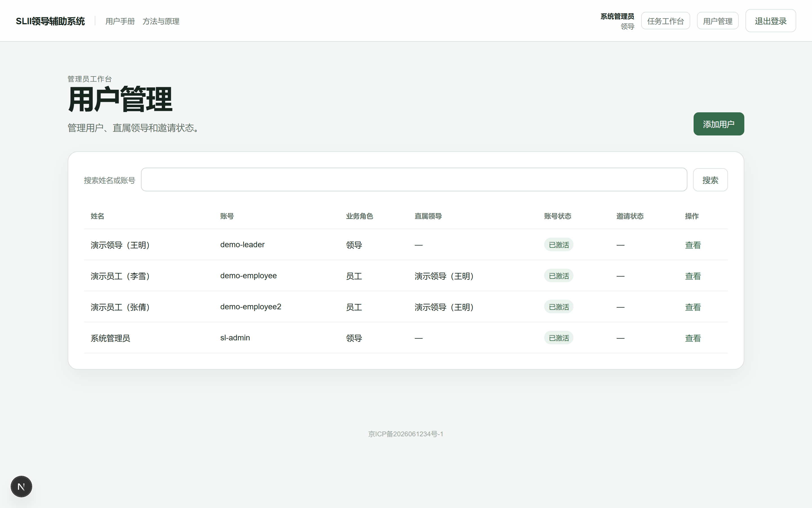Click the 邀请状态 column header
The image size is (812, 508).
pyautogui.click(x=630, y=216)
